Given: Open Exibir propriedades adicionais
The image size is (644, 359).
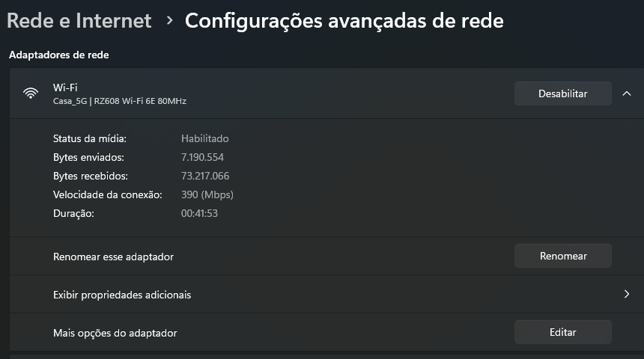Looking at the screenshot, I should pos(327,294).
